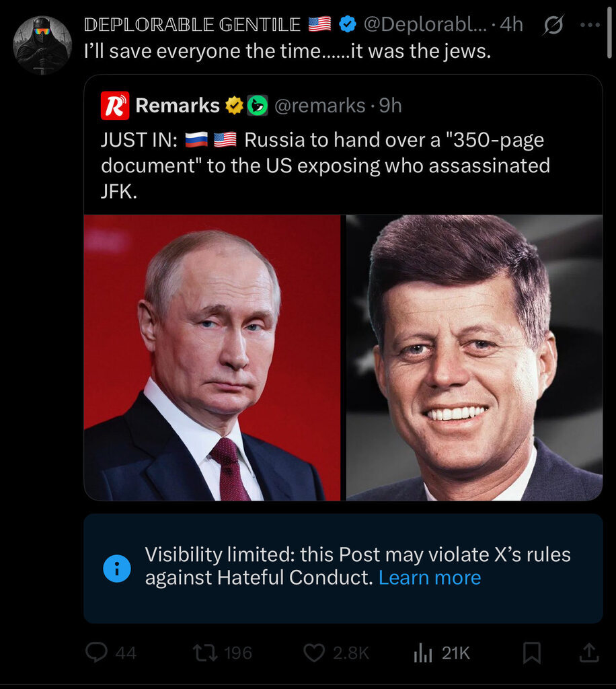Viewport: 616px width, 689px height.
Task: Bookmark this post
Action: tap(531, 652)
